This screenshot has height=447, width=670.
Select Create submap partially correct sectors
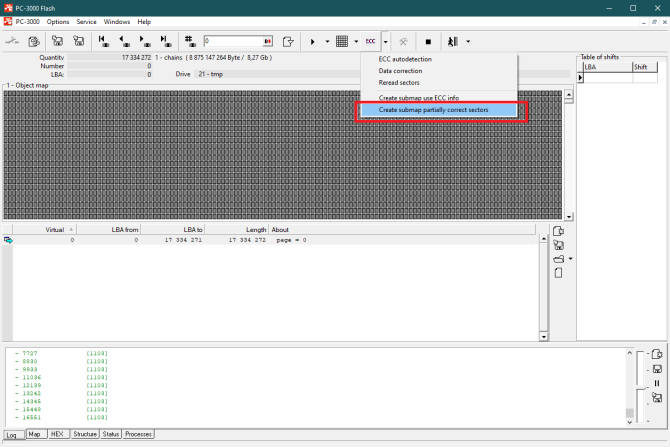(x=439, y=110)
